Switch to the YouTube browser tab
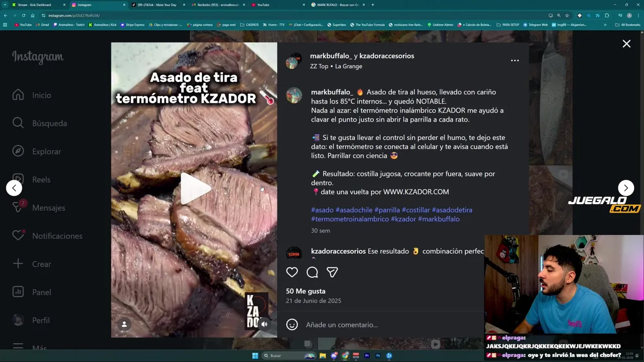This screenshot has width=644, height=362. point(277,5)
